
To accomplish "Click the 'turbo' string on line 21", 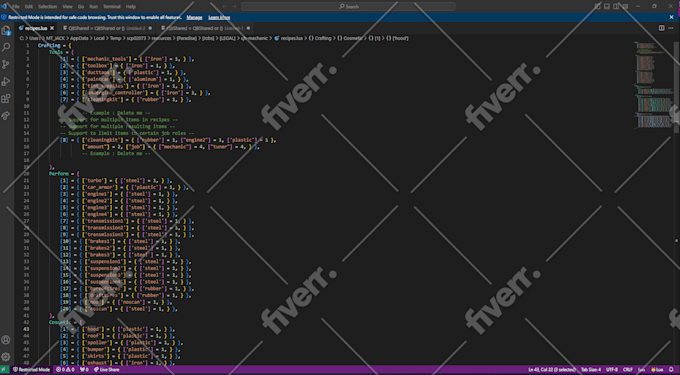I will [94, 180].
